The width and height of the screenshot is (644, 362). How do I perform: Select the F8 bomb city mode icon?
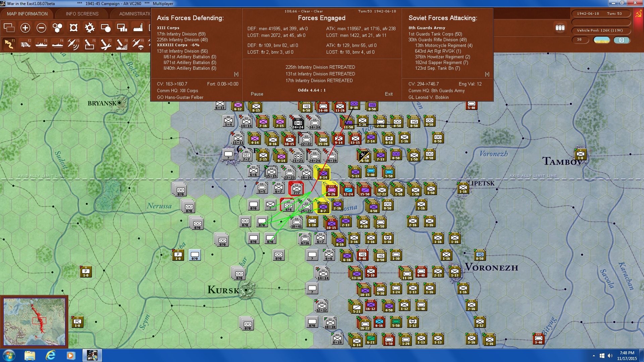(122, 44)
